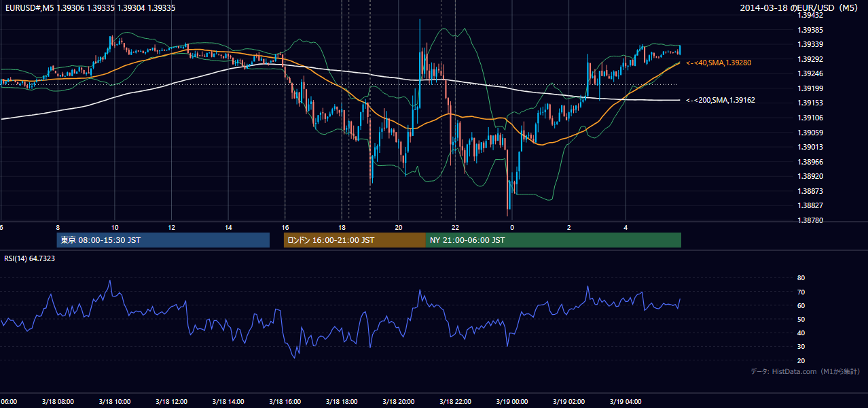This screenshot has width=868, height=408.
Task: Click the Tokyo 08:00-15:30 JST session bar
Action: point(163,240)
